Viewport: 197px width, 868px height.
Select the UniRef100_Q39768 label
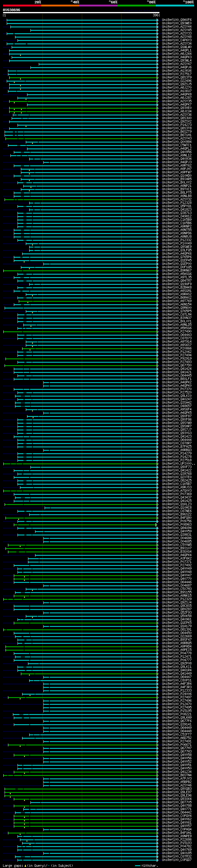click(177, 474)
